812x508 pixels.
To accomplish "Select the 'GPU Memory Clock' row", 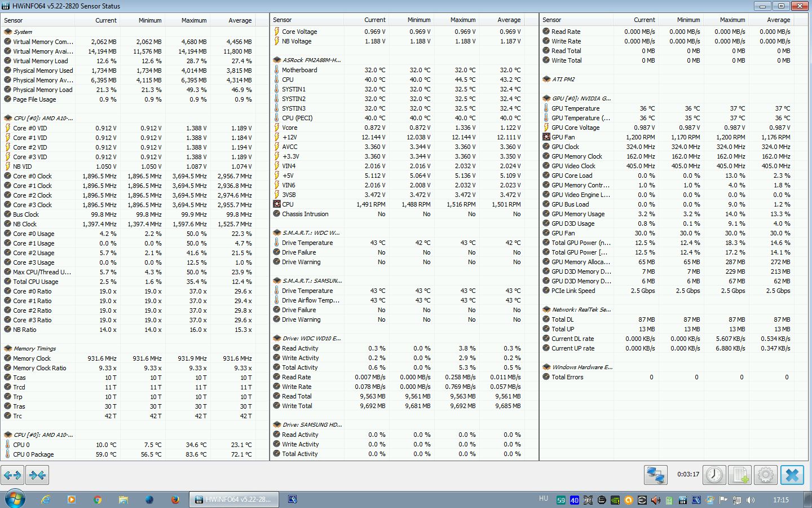I will click(674, 156).
